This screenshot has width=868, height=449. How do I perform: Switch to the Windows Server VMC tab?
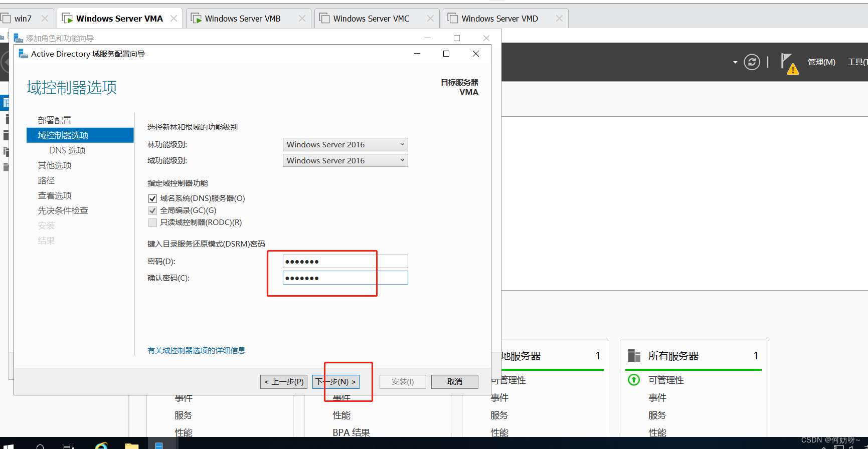click(371, 19)
